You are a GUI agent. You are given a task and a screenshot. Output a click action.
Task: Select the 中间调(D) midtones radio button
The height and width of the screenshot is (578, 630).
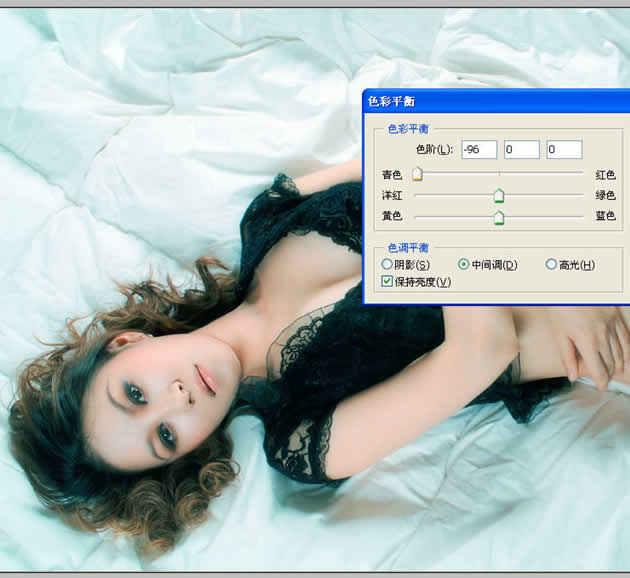(x=464, y=264)
